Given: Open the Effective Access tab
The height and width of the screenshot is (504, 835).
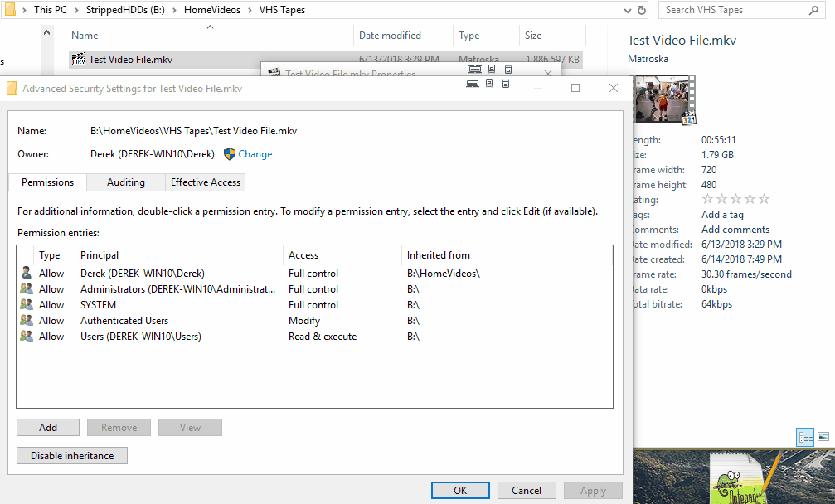Looking at the screenshot, I should (205, 182).
